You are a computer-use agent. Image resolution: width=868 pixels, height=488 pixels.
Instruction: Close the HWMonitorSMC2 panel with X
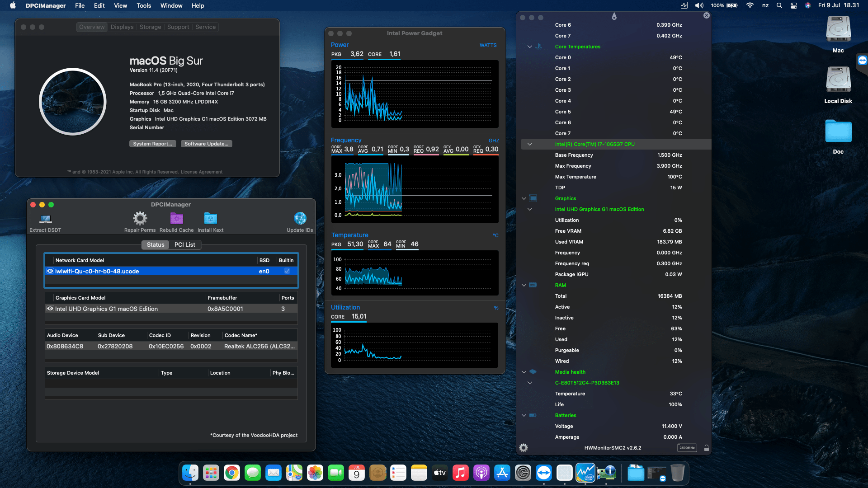(x=707, y=15)
